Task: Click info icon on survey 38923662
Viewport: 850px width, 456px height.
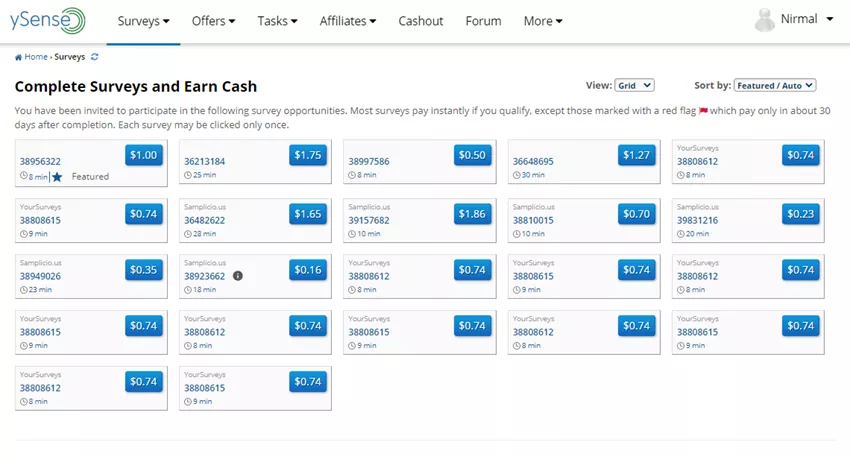Action: (238, 275)
